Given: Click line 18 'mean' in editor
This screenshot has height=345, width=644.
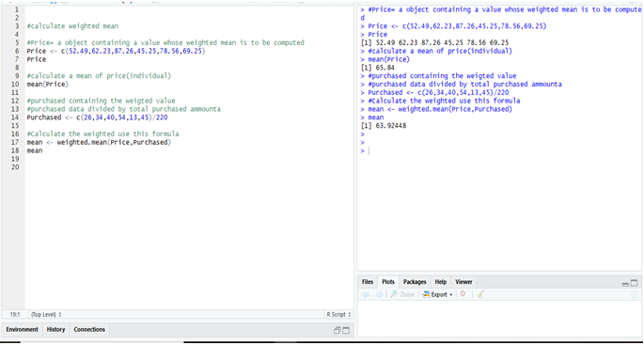Looking at the screenshot, I should coord(35,150).
